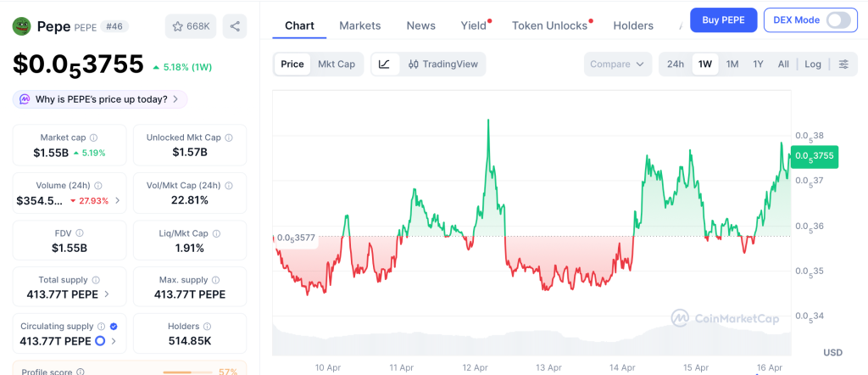Switch to the Token Unlocks tab
The image size is (868, 375).
pos(549,25)
